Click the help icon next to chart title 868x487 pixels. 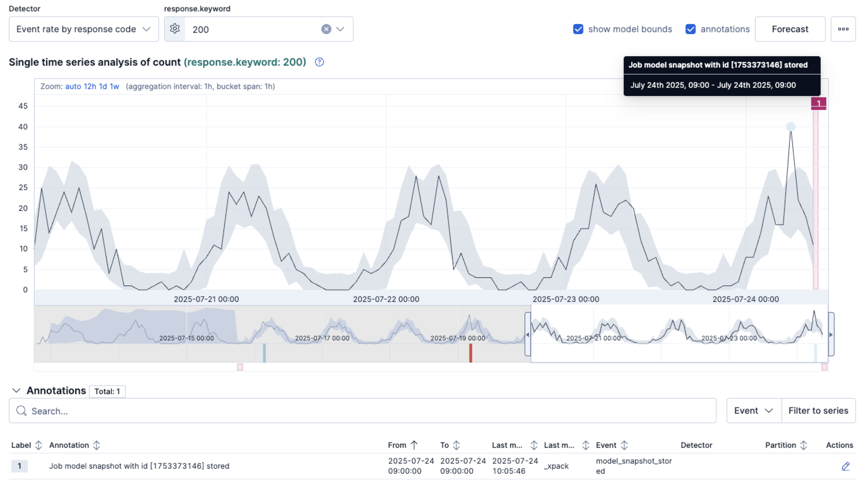pyautogui.click(x=319, y=62)
